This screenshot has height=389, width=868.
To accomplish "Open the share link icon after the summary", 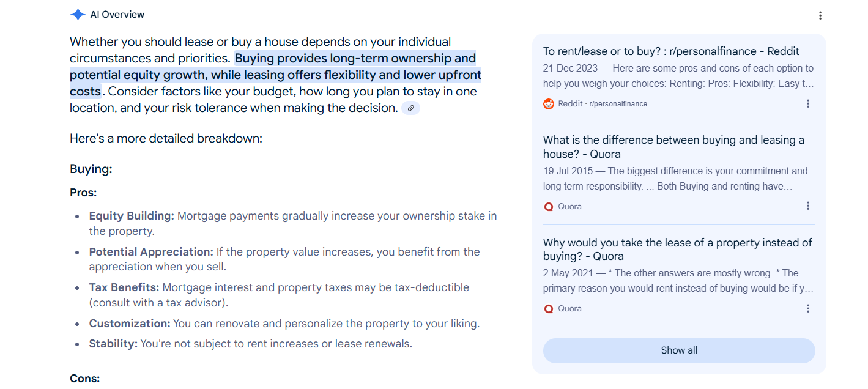I will pyautogui.click(x=410, y=108).
